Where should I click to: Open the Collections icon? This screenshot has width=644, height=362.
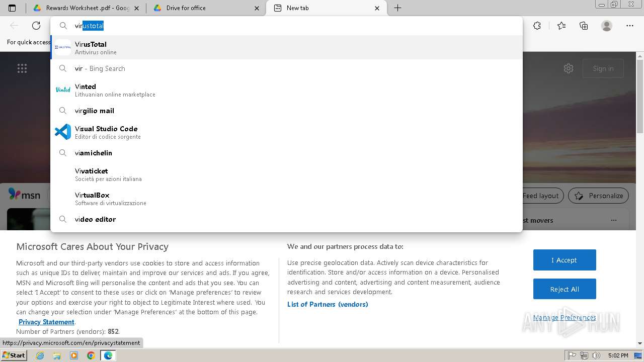[584, 26]
